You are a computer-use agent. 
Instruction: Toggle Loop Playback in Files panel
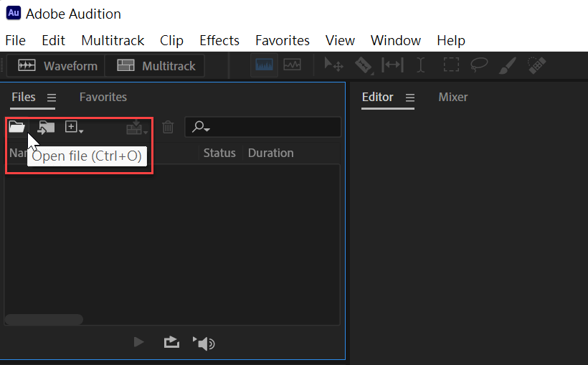[x=171, y=342]
